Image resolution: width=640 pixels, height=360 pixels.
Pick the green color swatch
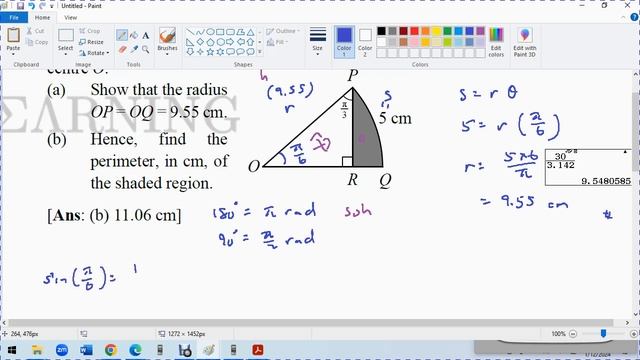447,31
